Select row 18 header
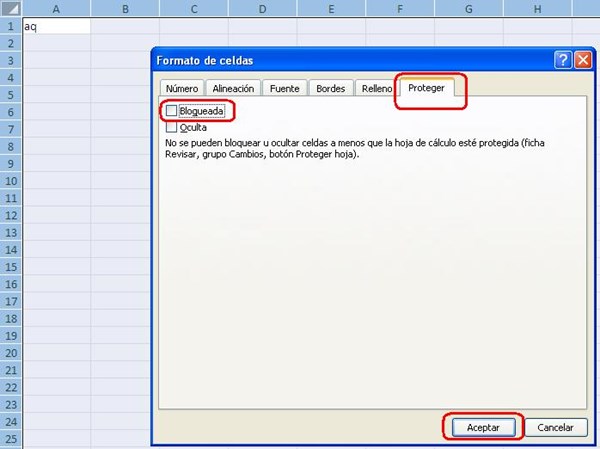This screenshot has height=449, width=600. (x=11, y=318)
